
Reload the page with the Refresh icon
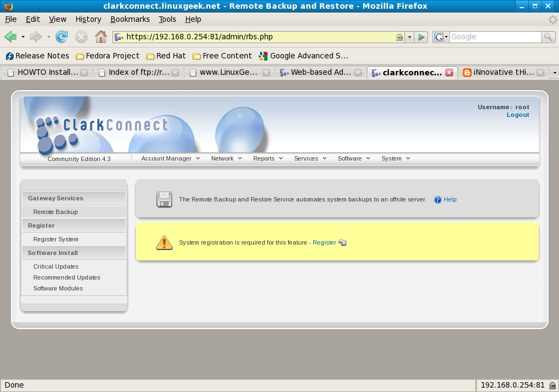[62, 37]
